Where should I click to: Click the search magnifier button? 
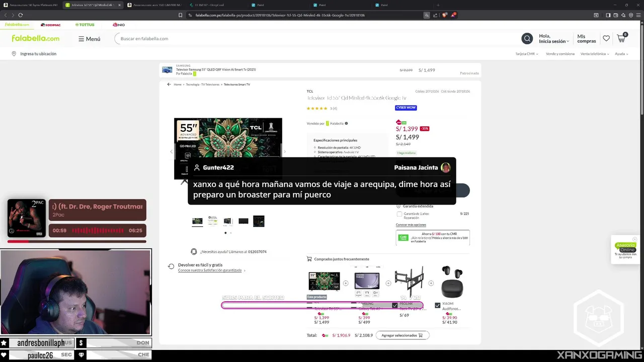527,39
